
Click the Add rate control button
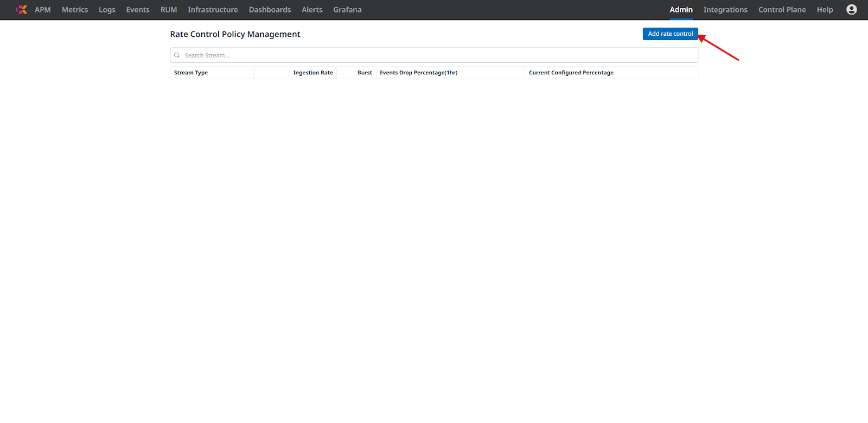click(x=671, y=34)
